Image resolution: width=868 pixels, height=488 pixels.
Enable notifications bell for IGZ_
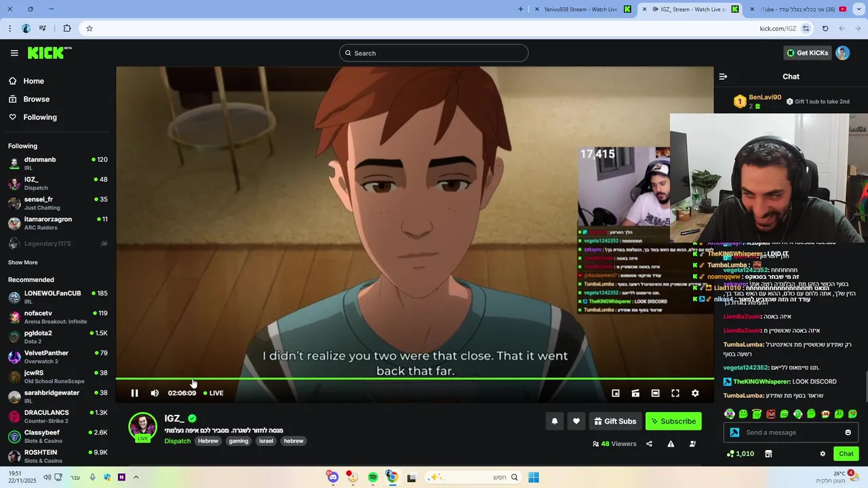[555, 421]
